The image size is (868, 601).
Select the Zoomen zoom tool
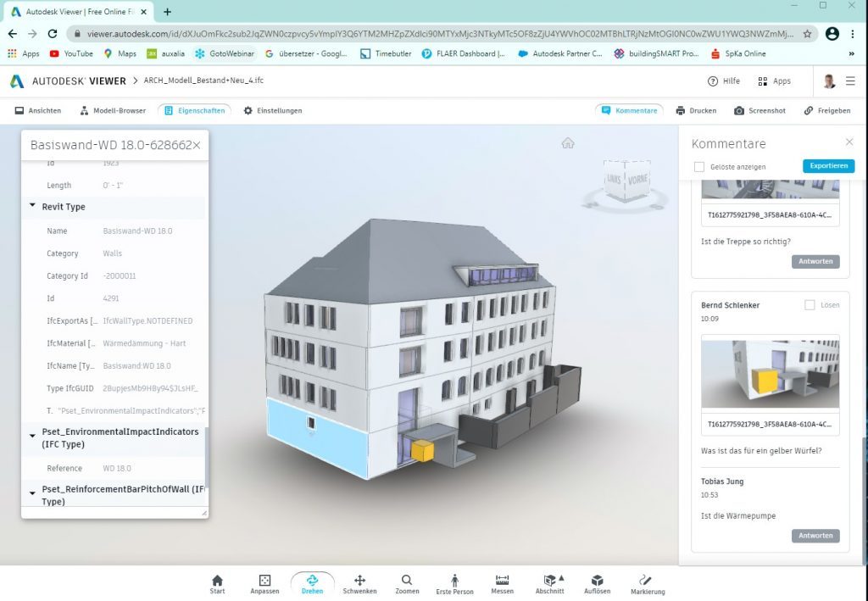coord(407,582)
